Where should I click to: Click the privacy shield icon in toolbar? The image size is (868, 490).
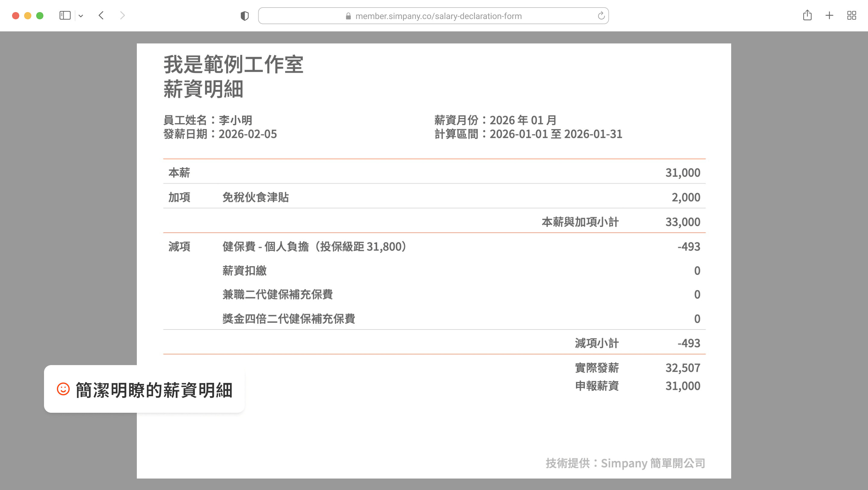click(x=245, y=15)
